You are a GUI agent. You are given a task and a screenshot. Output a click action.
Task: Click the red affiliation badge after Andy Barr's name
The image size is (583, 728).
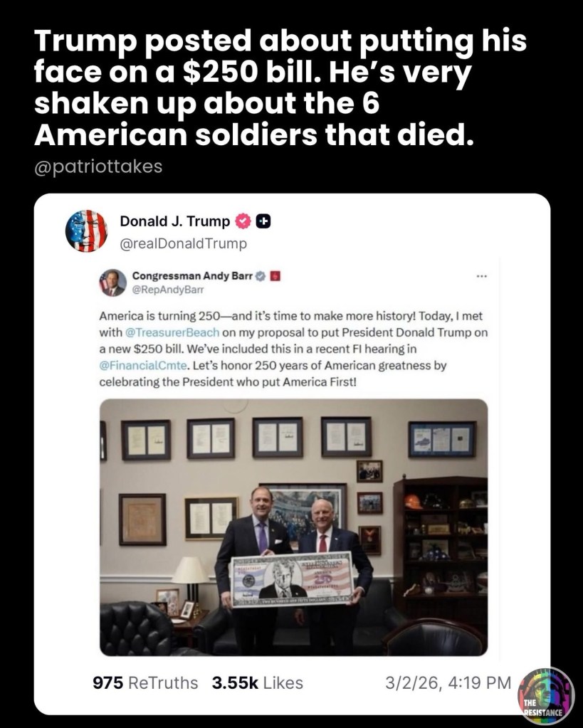pyautogui.click(x=275, y=276)
